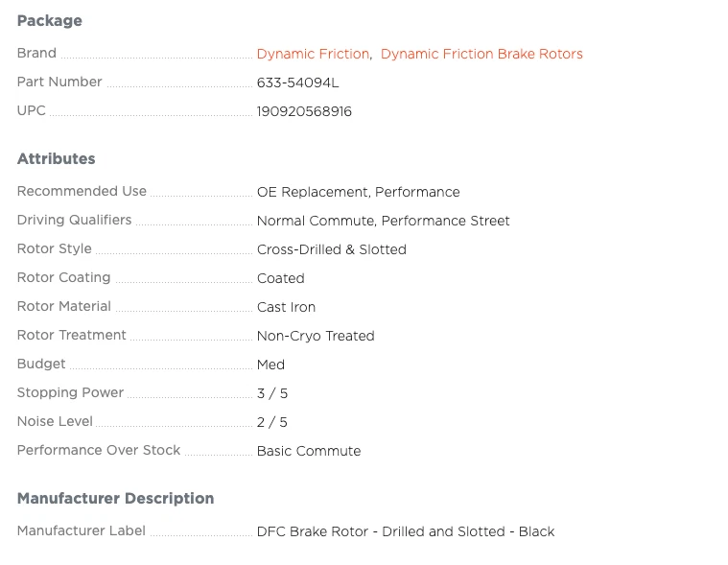Viewport: 728px width, 565px height.
Task: Click the Stopping Power rating 3 / 5
Action: (x=272, y=393)
